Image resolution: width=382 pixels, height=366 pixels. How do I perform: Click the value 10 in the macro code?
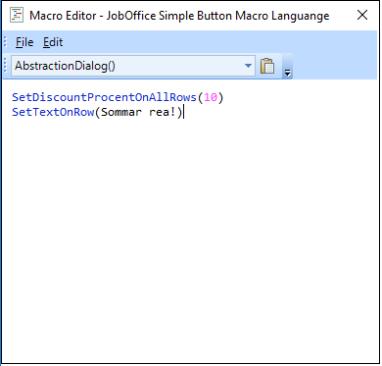pos(210,97)
